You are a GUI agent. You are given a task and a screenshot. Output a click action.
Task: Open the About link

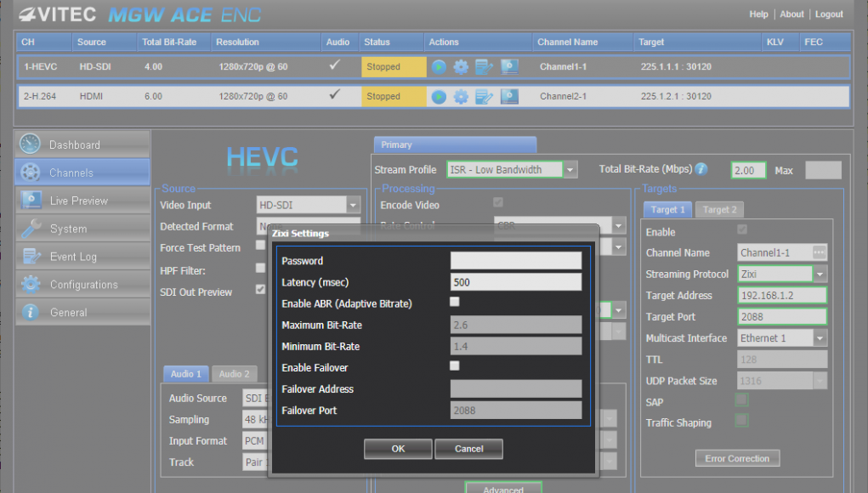pos(791,14)
